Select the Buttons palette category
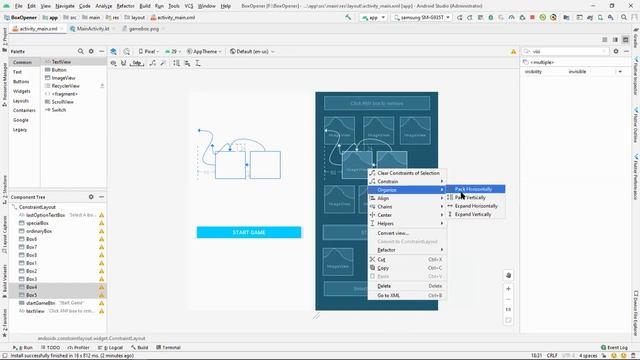The height and width of the screenshot is (360, 640). tap(21, 82)
